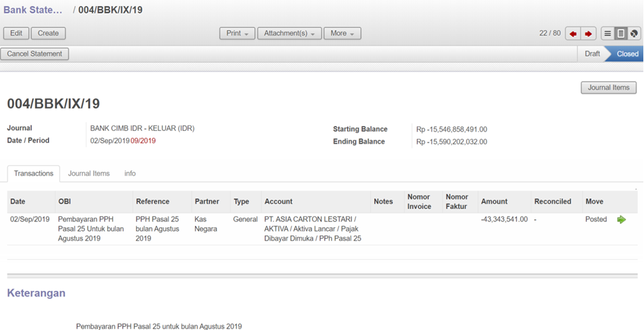The image size is (644, 330).
Task: Go to previous record with left red arrow
Action: (573, 34)
